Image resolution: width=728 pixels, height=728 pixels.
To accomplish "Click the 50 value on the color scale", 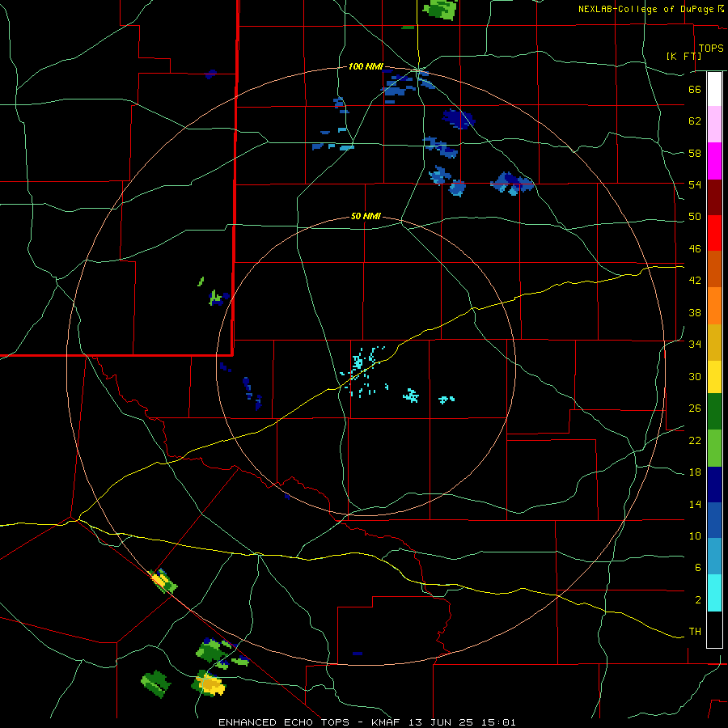I will (x=695, y=217).
